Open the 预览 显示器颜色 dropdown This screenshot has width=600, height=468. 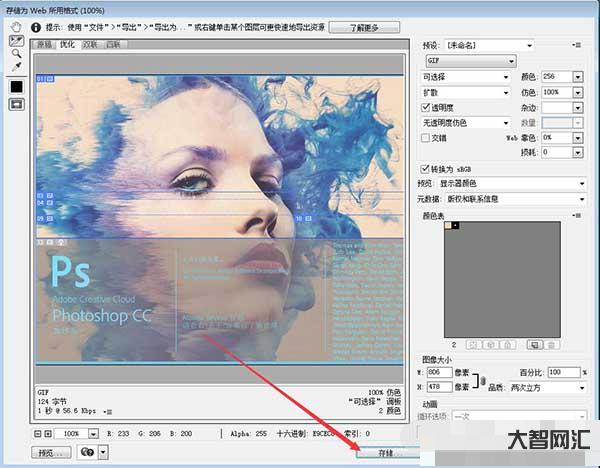coord(512,184)
